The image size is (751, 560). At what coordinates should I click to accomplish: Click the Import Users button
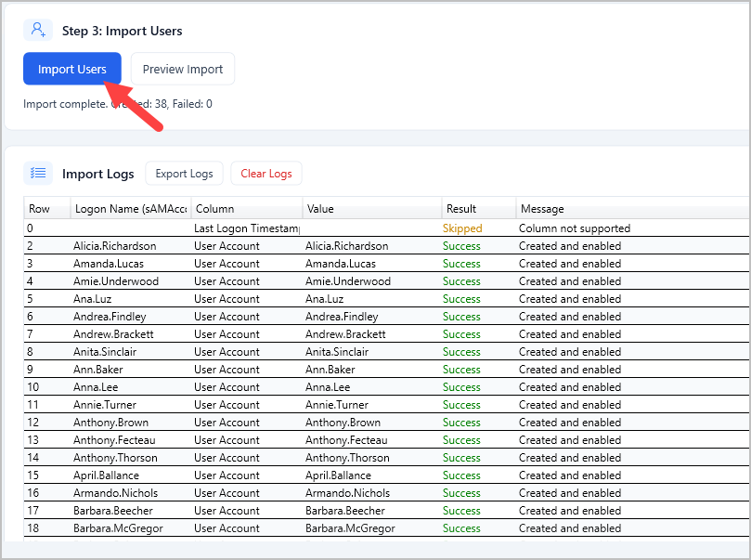(x=71, y=69)
